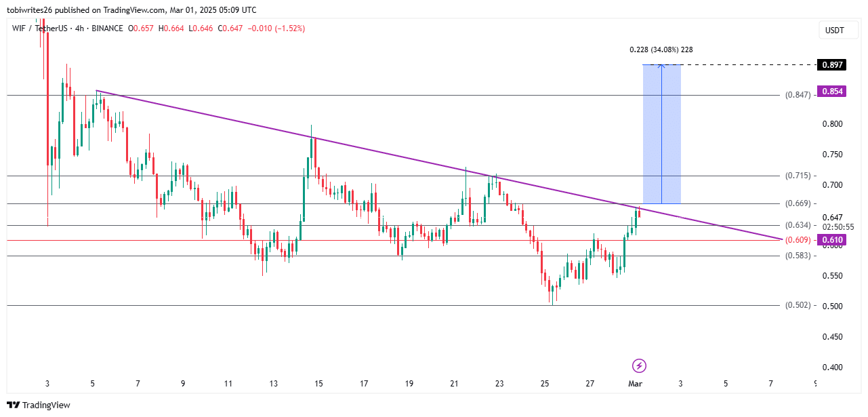Screen dimensions: 868x417
Task: Click the (0.634) level label
Action: pyautogui.click(x=798, y=225)
